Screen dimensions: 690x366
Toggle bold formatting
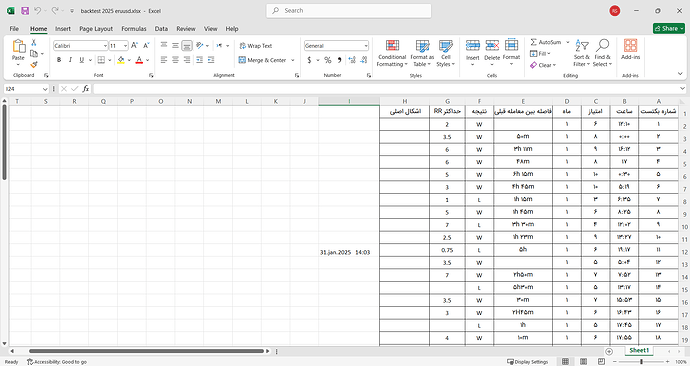59,60
